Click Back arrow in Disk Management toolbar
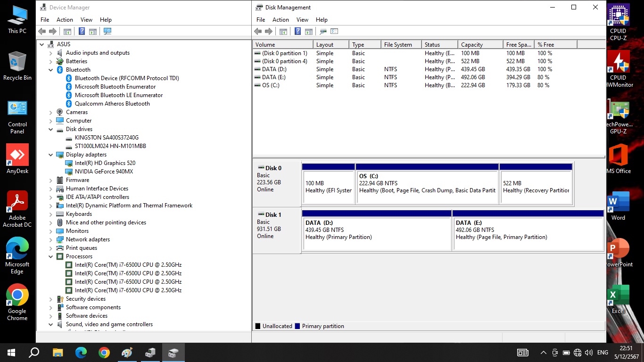This screenshot has height=362, width=644. point(258,32)
